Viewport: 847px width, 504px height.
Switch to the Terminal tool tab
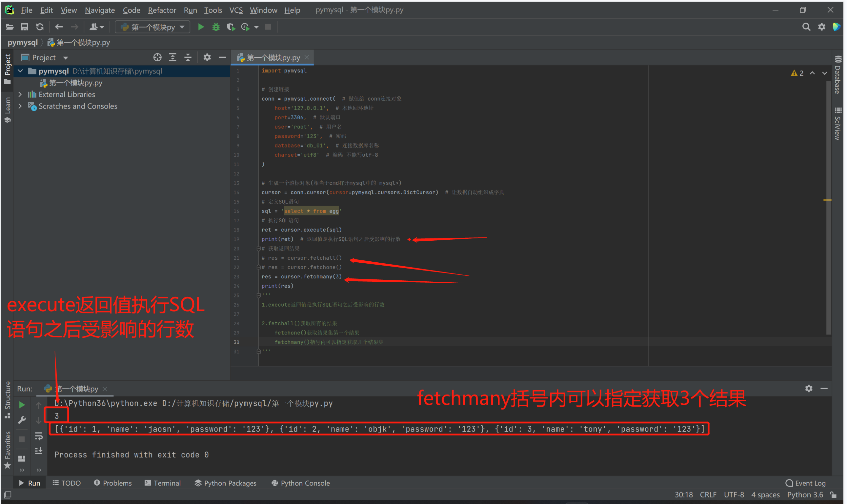pyautogui.click(x=163, y=483)
